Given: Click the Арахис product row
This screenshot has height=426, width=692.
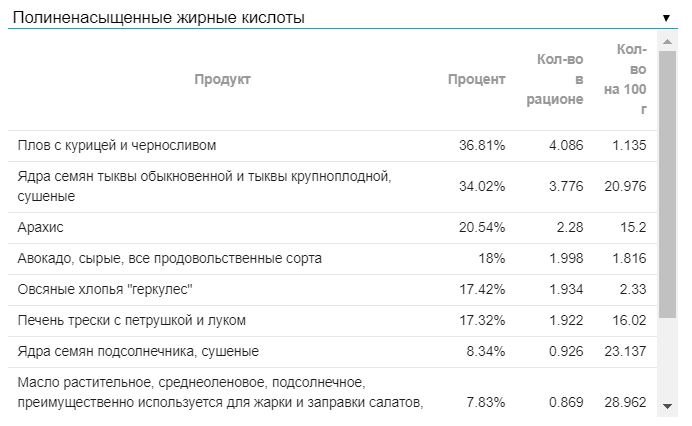Looking at the screenshot, I should tap(41, 228).
